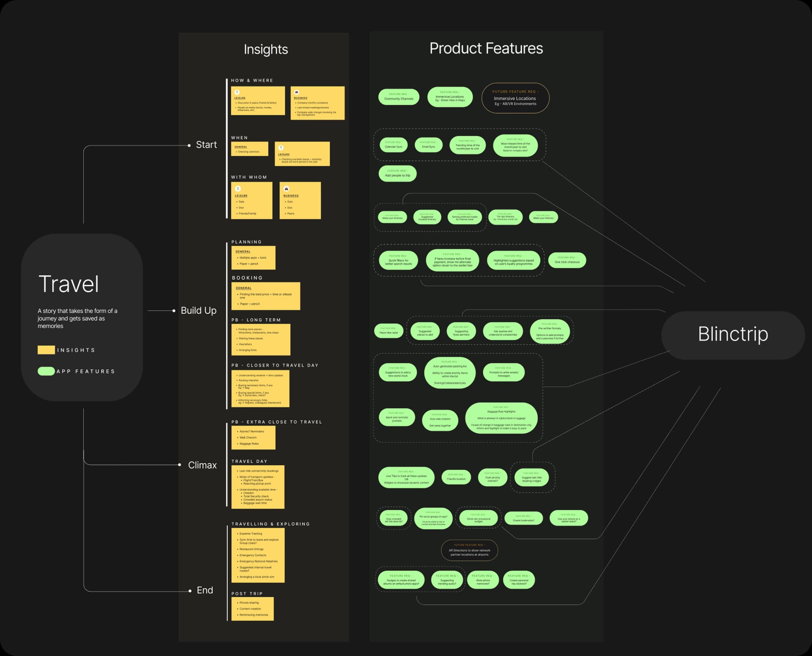The width and height of the screenshot is (812, 656).
Task: Select Highlighted suggestions loyalty programmes pill
Action: [x=513, y=260]
